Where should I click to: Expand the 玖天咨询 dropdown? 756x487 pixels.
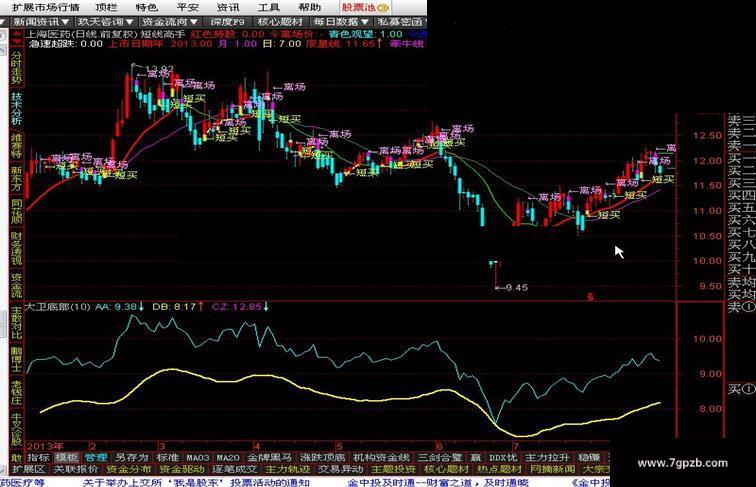point(106,22)
